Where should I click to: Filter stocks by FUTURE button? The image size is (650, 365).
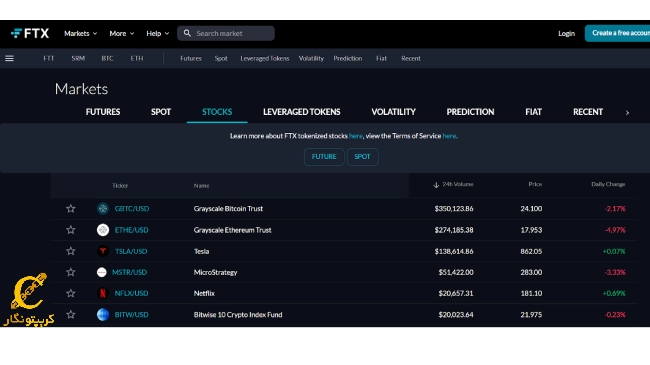[324, 157]
